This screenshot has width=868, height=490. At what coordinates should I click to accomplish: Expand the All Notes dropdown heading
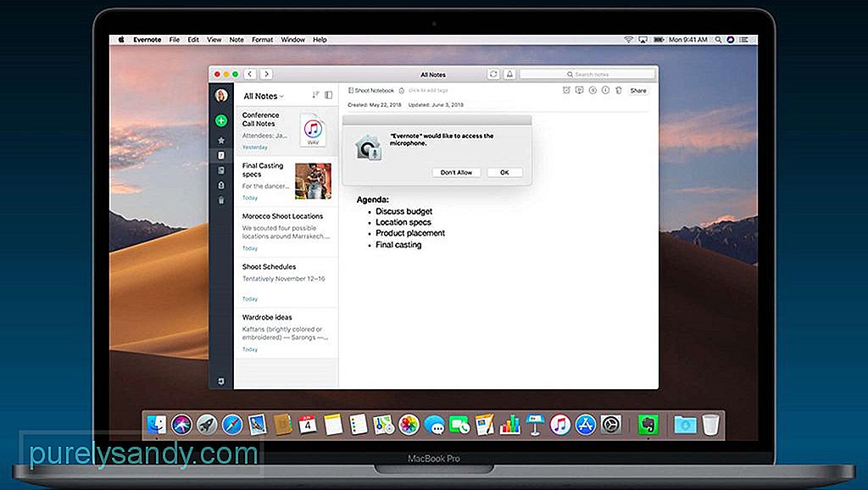click(264, 96)
